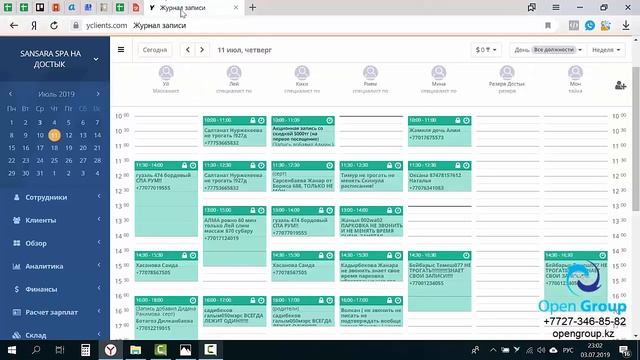Open a new browser tab
The height and width of the screenshot is (360, 640).
tap(253, 7)
